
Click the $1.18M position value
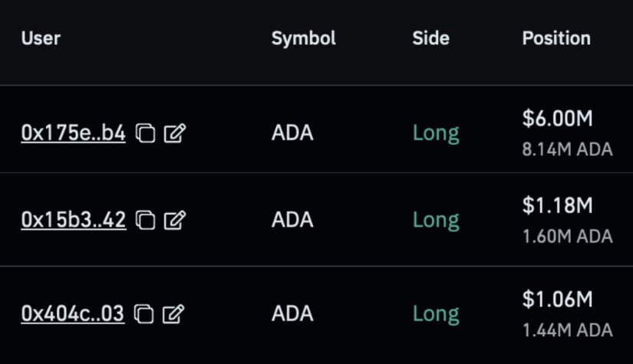(x=558, y=205)
